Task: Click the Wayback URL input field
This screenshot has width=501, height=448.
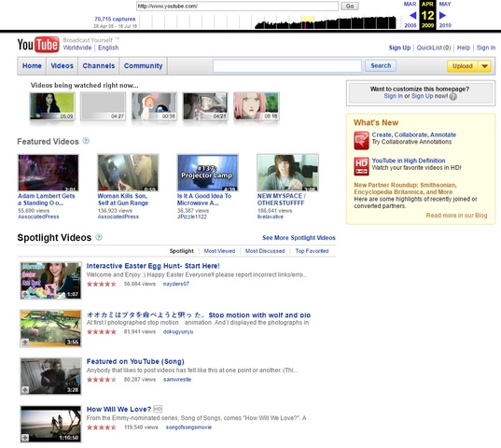Action: tap(237, 7)
